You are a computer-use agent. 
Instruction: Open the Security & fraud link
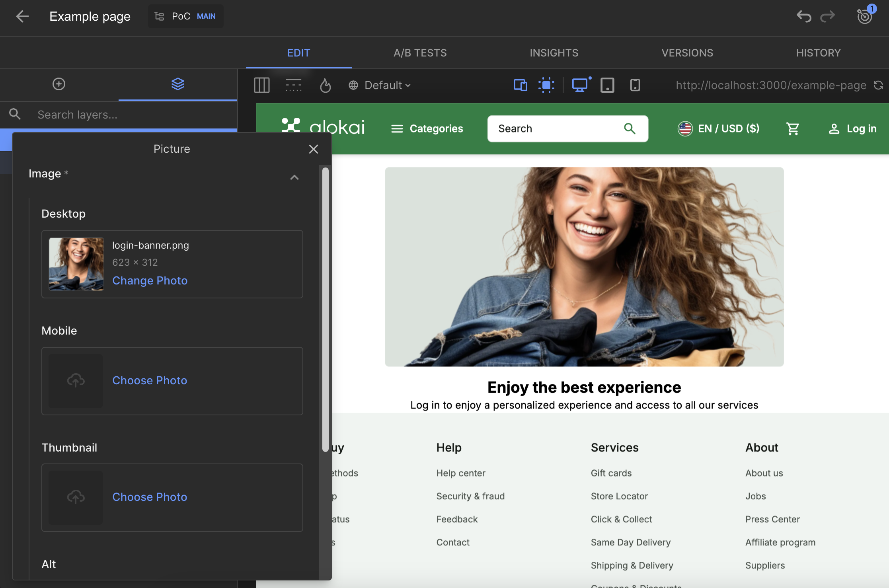[x=470, y=496]
